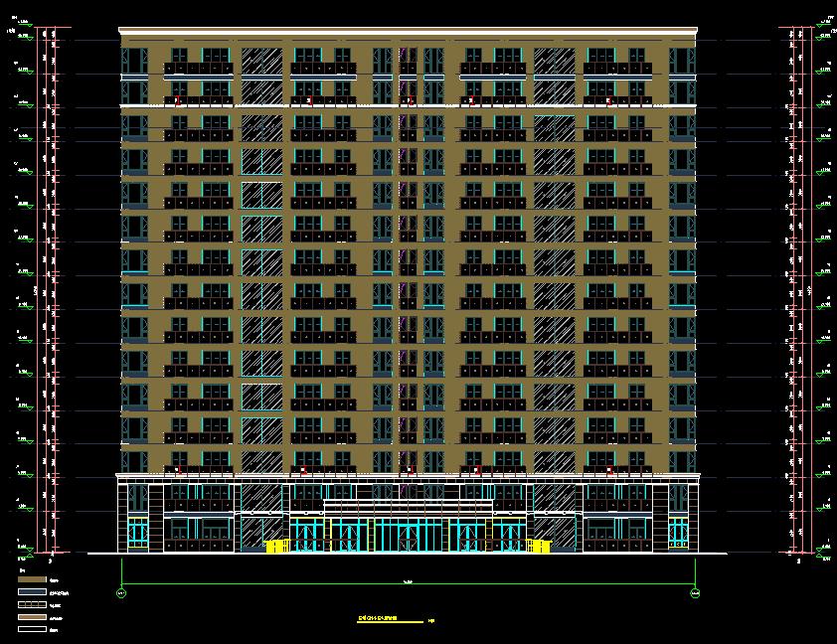Select the solid tan legend swatch without outline

pos(32,579)
